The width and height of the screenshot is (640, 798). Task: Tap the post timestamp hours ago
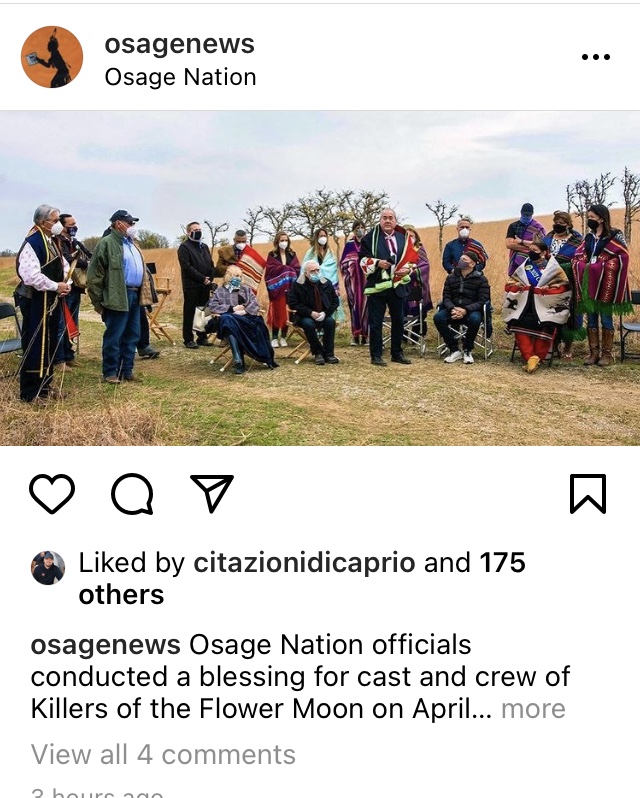pos(97,793)
